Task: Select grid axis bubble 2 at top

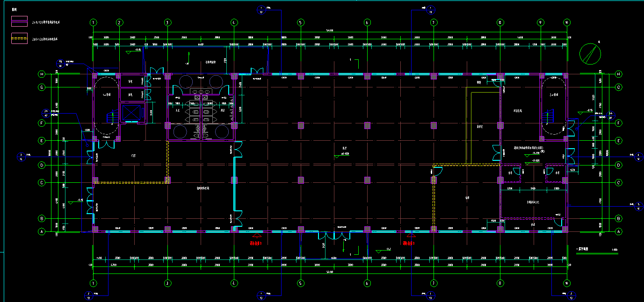Action: (x=119, y=22)
